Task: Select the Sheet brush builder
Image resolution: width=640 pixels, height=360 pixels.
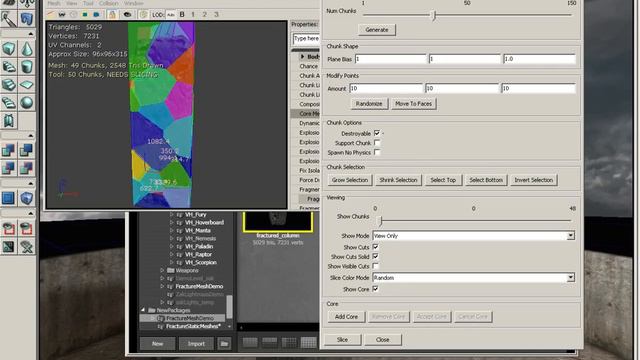Action: [27, 84]
